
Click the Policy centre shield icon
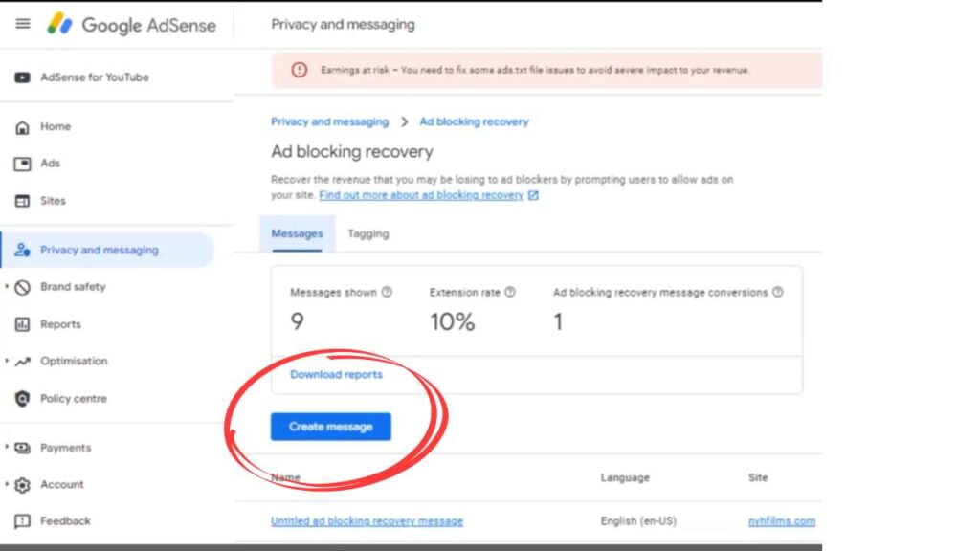[23, 399]
